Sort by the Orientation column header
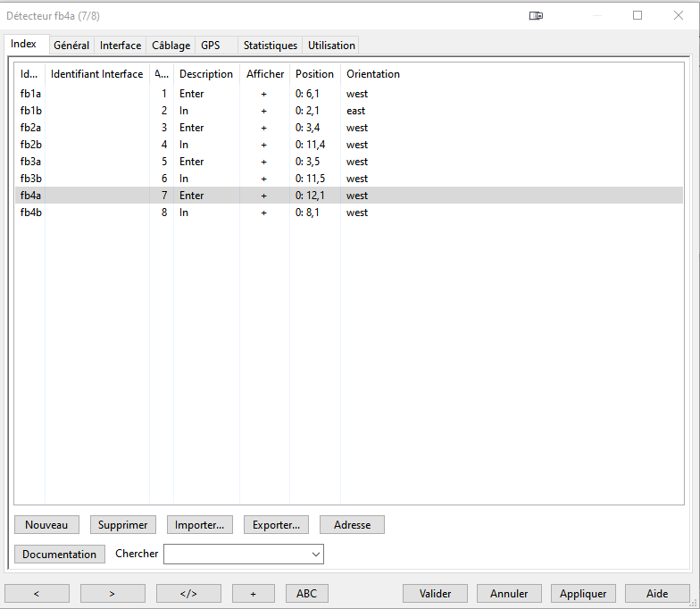Image resolution: width=700 pixels, height=609 pixels. 373,74
